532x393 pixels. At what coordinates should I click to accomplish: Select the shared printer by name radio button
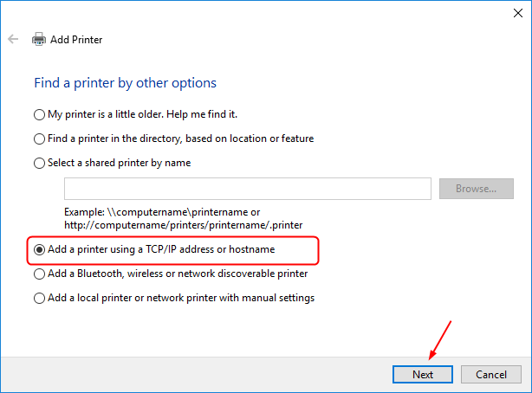click(x=39, y=163)
